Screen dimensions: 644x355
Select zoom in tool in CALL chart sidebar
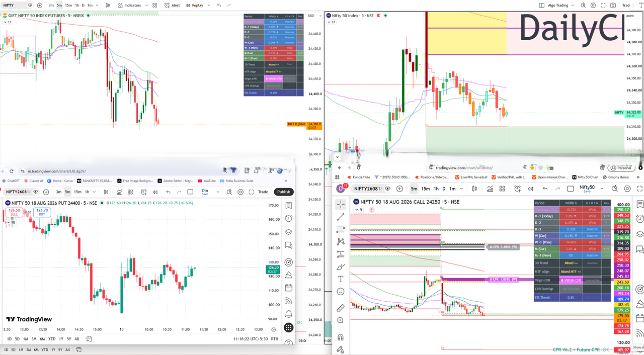[341, 320]
